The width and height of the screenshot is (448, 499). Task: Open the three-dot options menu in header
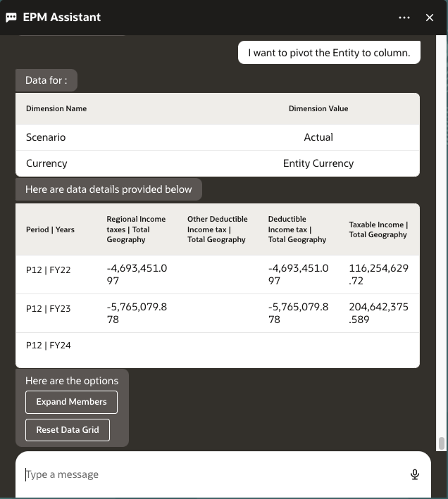click(404, 18)
